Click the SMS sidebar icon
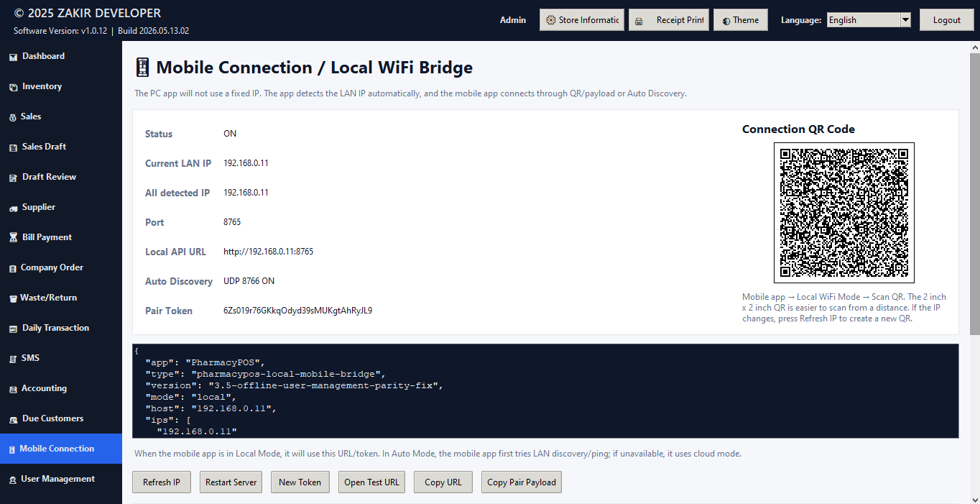This screenshot has width=980, height=504. coord(13,359)
